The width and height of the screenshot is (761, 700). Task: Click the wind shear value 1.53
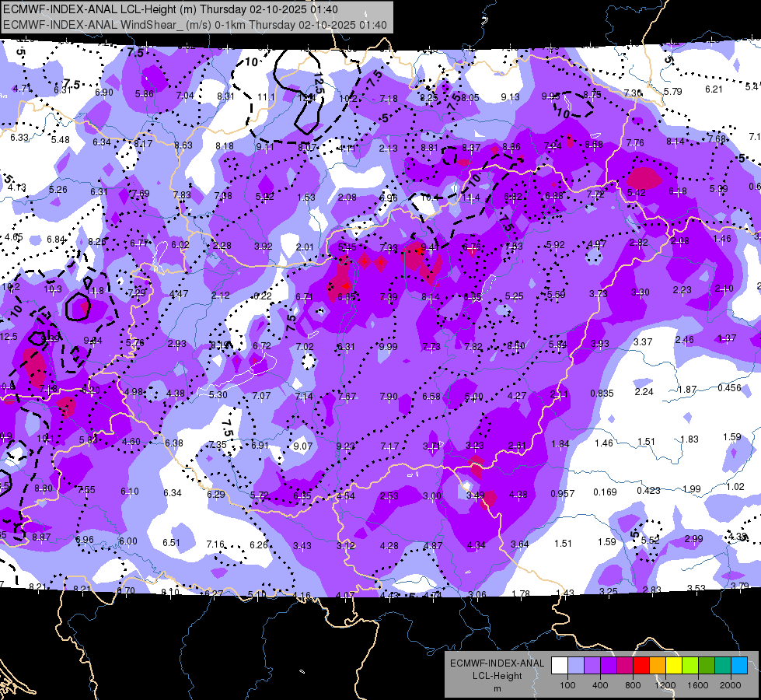pyautogui.click(x=306, y=198)
